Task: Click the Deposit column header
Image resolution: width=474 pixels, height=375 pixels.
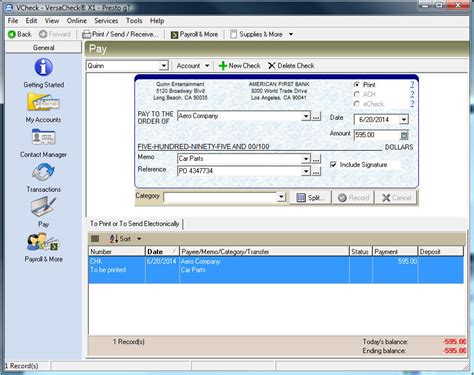Action: 441,252
